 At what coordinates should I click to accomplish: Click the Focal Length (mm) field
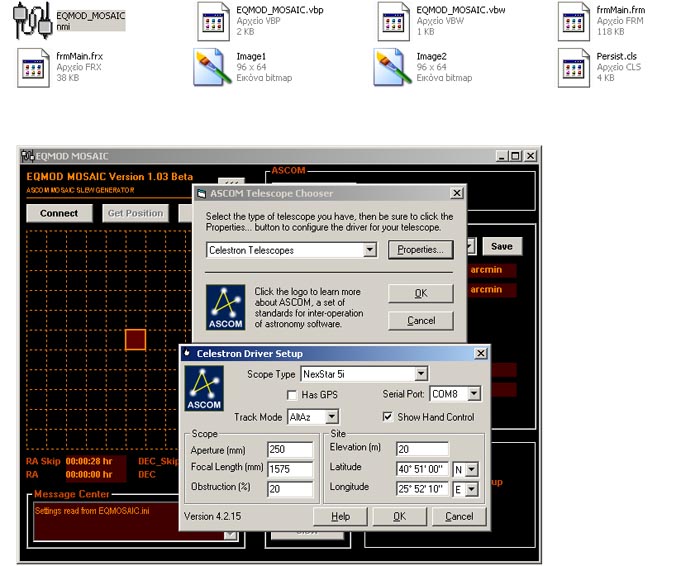(290, 469)
